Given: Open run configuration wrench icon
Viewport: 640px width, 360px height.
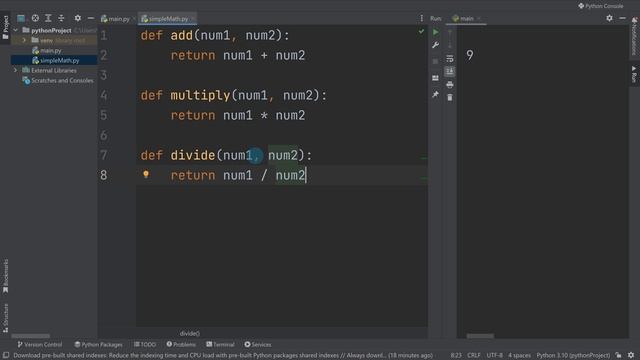Looking at the screenshot, I should [436, 45].
